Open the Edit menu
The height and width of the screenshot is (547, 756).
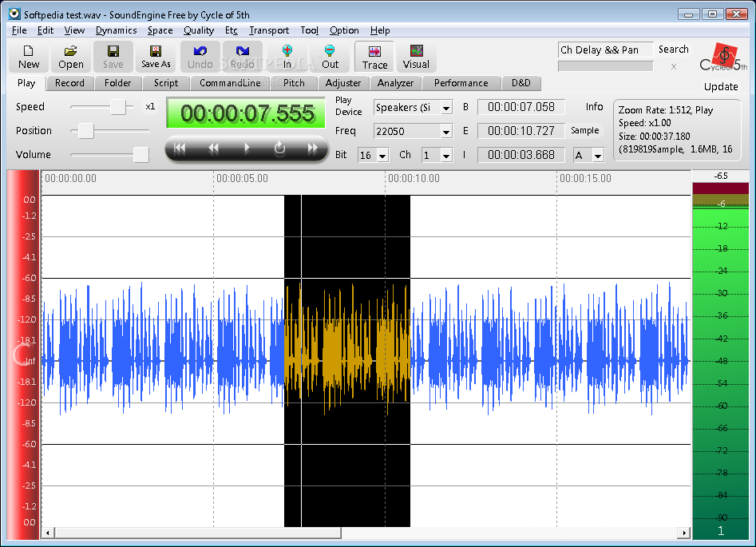click(46, 30)
